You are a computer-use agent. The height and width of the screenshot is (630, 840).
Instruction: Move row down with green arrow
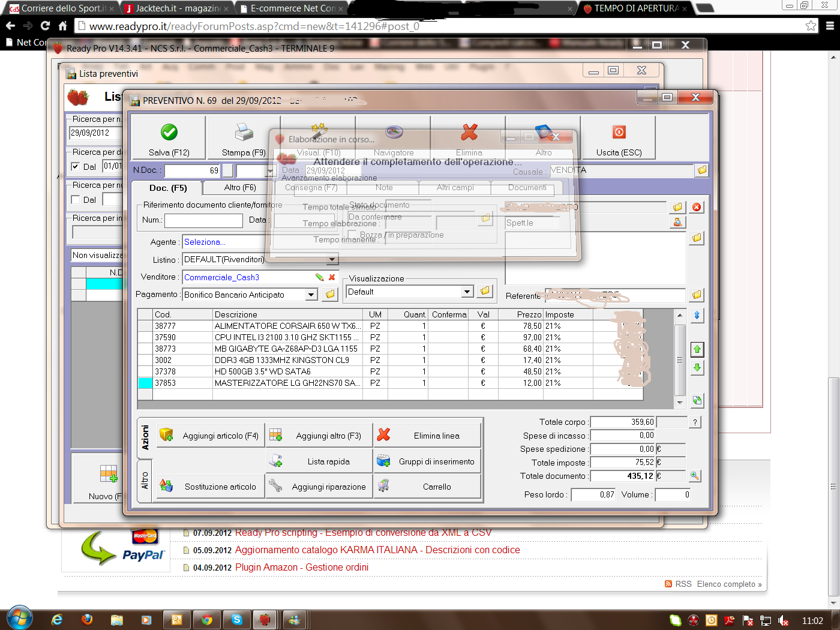click(x=697, y=367)
